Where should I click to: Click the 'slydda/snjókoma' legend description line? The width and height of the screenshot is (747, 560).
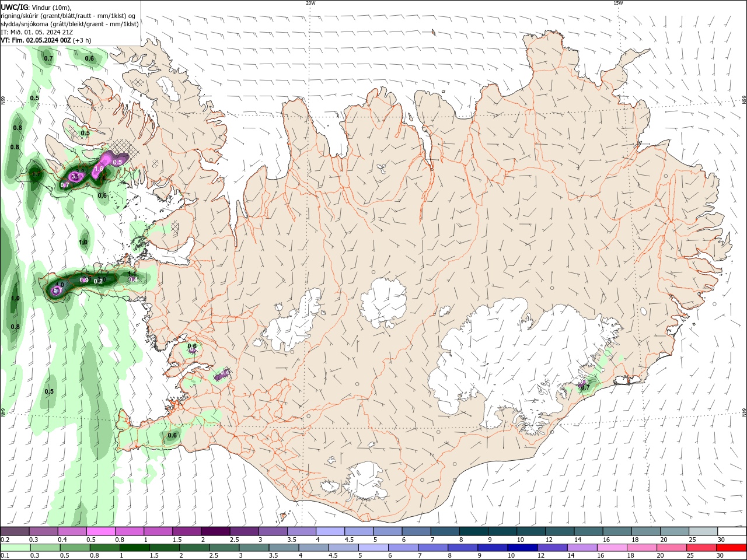69,24
